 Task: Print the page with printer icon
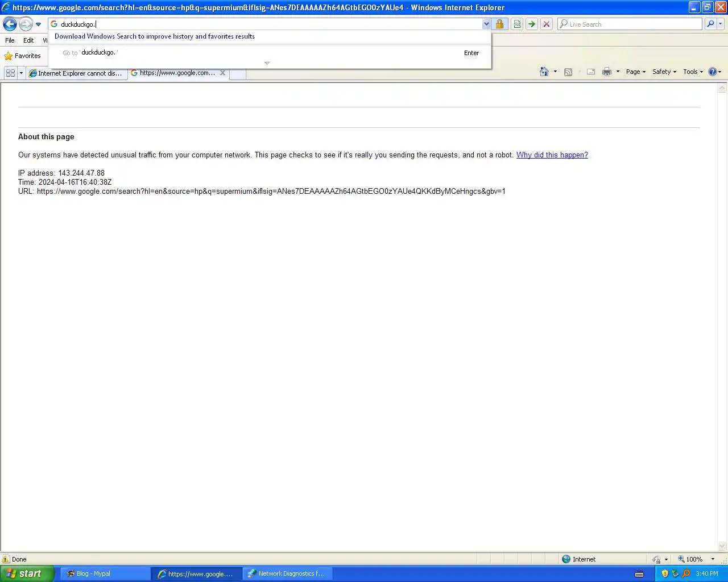pos(607,72)
